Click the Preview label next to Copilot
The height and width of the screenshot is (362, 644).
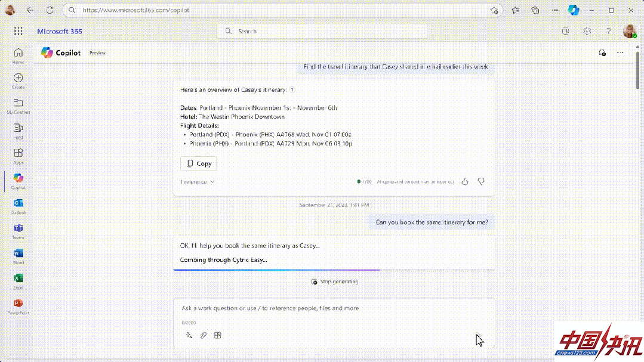[x=97, y=53]
